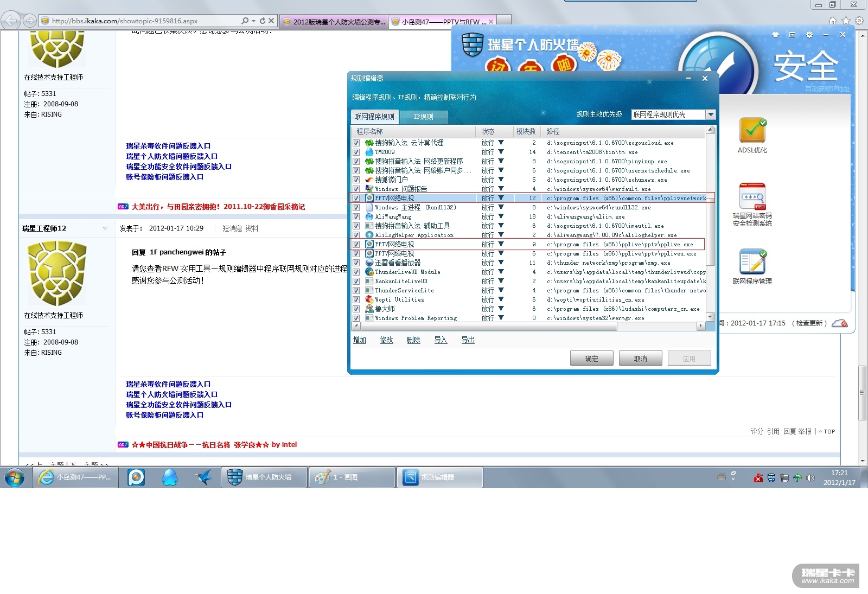Launch 瑞星网站密码安全检测系统 icon
Image resolution: width=868 pixels, height=594 pixels.
click(752, 205)
